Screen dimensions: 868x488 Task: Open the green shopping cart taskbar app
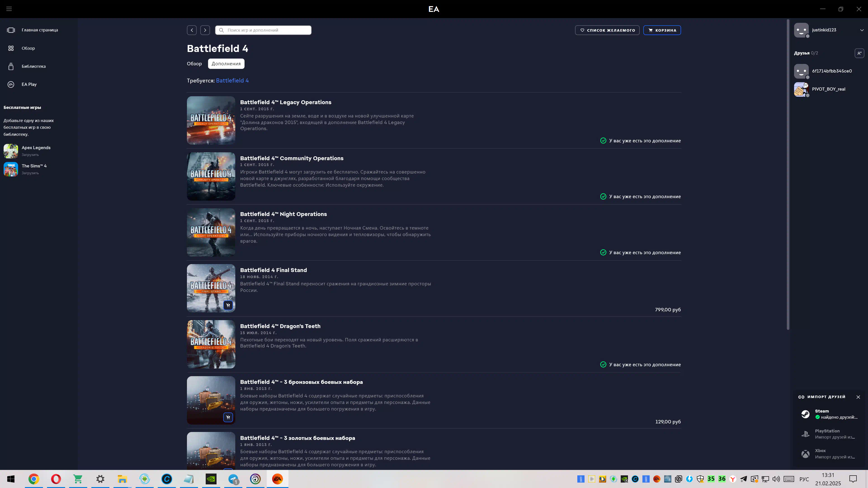(78, 479)
